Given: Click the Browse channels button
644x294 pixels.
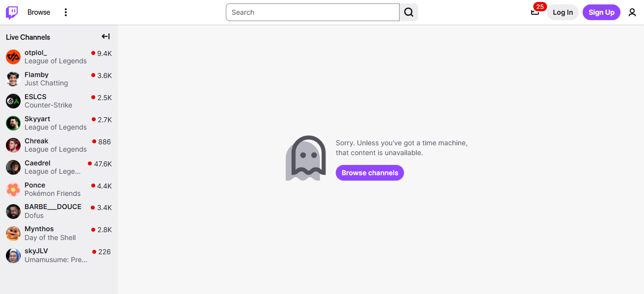Looking at the screenshot, I should point(370,173).
